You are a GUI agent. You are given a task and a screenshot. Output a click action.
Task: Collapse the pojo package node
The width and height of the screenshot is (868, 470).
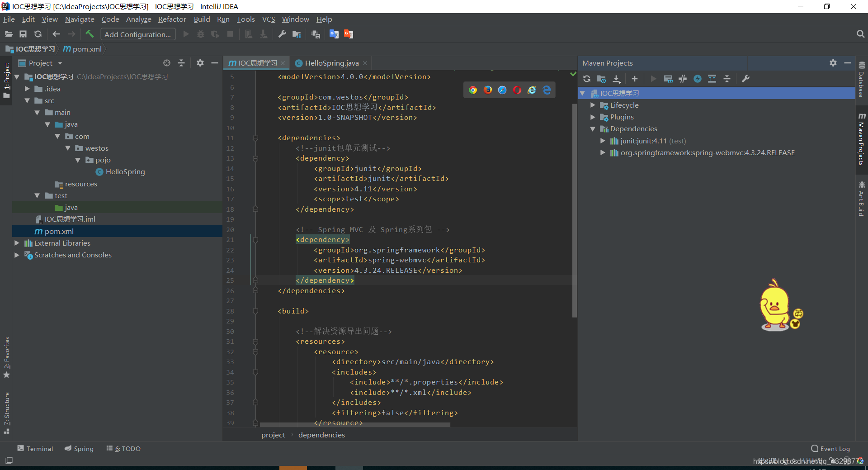tap(78, 160)
